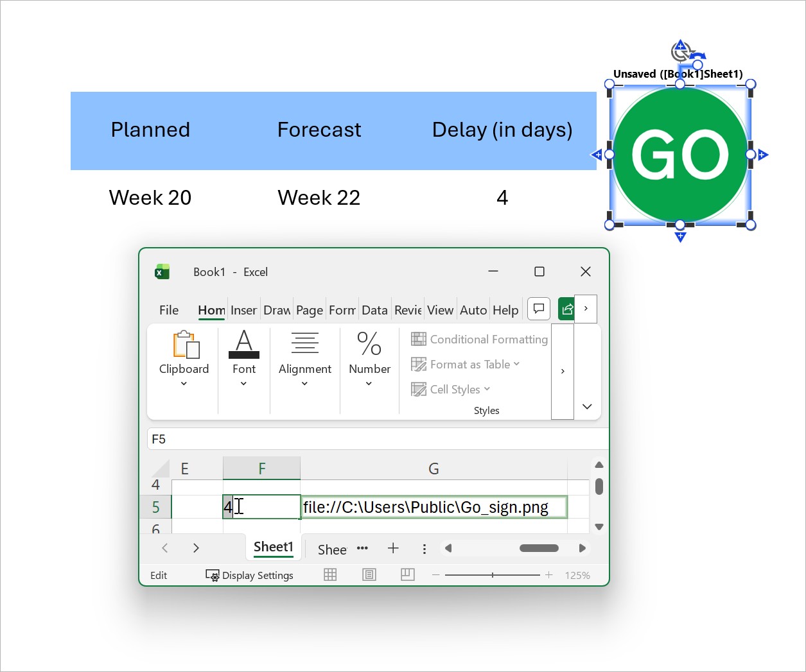
Task: Open the Data ribbon tab
Action: tap(374, 310)
